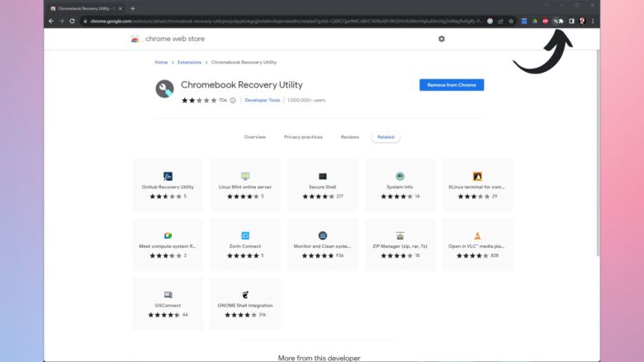Click the address bar URL field
This screenshot has height=362, width=644.
pyautogui.click(x=281, y=21)
